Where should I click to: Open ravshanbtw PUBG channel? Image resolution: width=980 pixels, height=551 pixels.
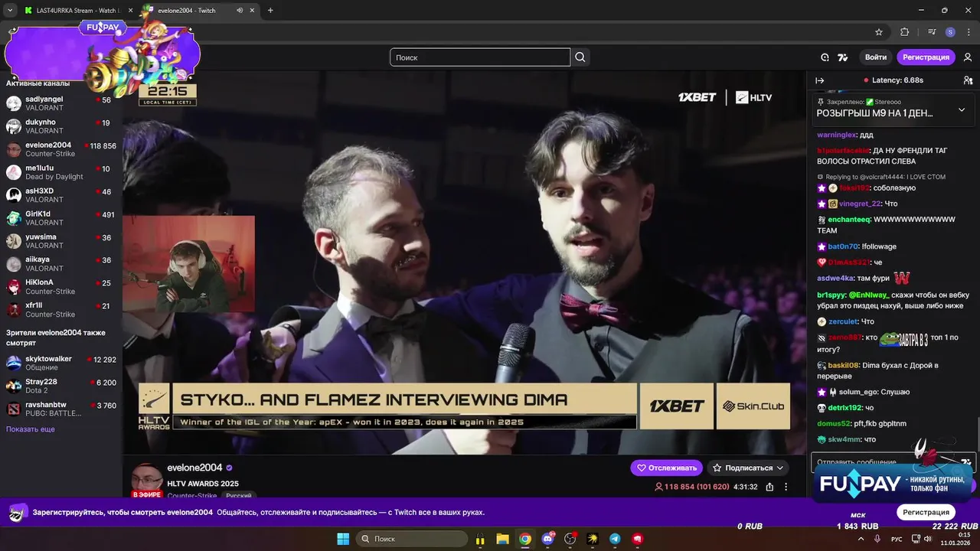60,409
